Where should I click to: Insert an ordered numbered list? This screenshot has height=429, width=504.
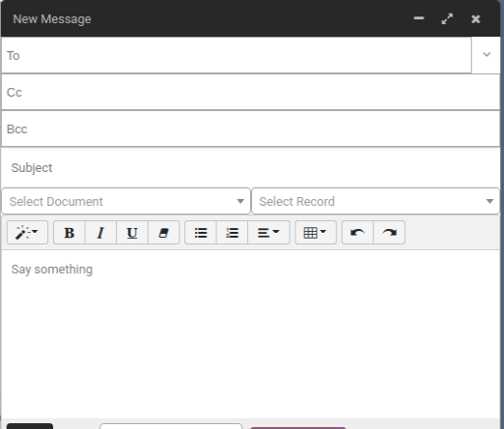232,232
